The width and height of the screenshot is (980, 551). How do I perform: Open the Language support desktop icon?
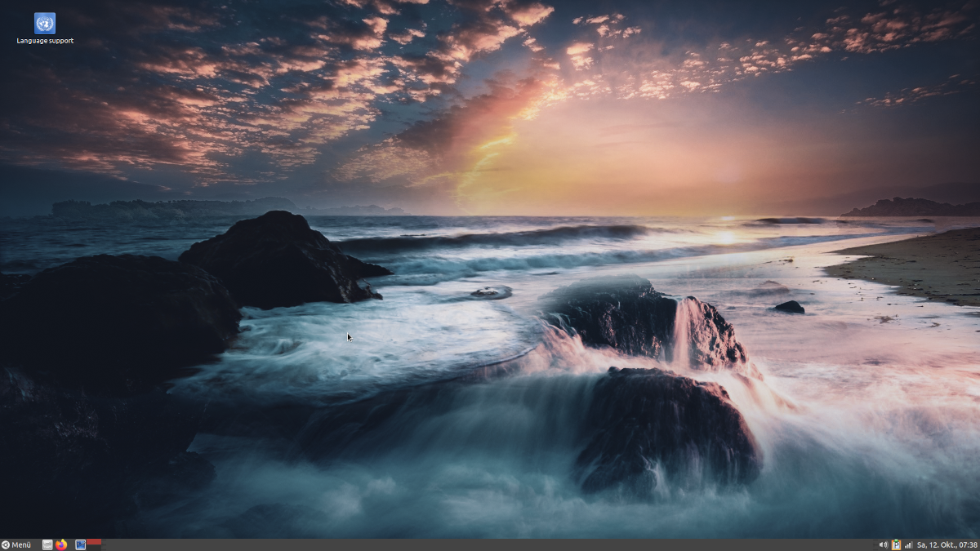coord(45,29)
